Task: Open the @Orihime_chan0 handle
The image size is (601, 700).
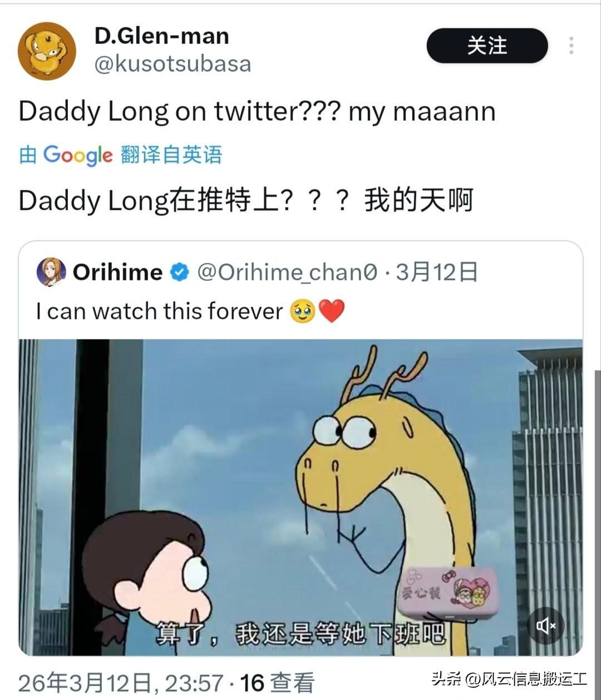Action: pyautogui.click(x=288, y=273)
